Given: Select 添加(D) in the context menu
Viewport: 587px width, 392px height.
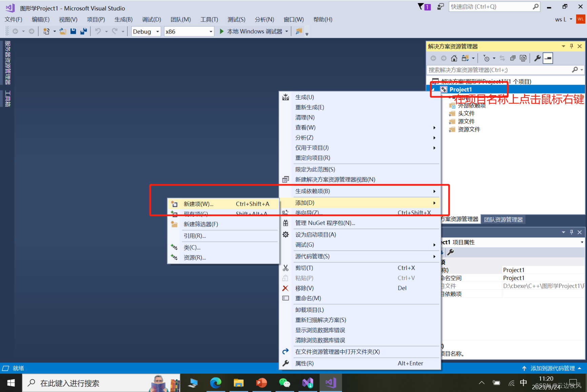Looking at the screenshot, I should click(360, 203).
